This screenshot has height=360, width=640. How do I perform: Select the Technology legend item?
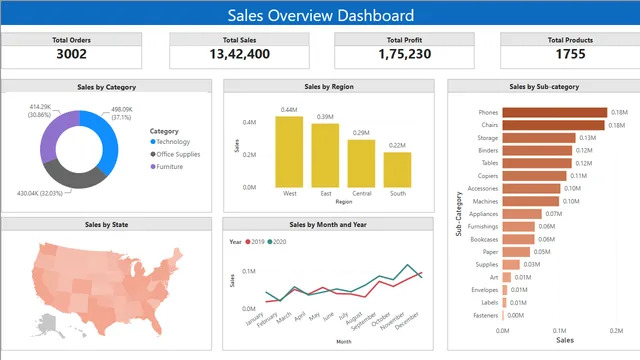pos(170,142)
